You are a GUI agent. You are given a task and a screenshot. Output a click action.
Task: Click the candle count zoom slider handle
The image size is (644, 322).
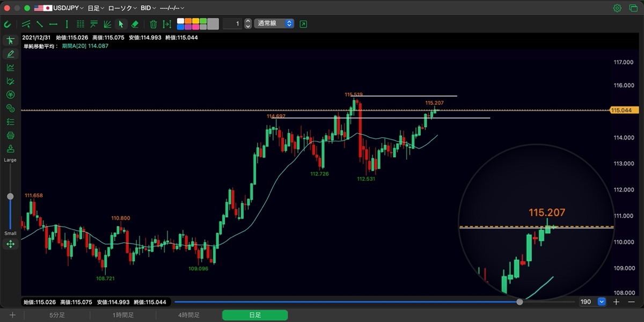tap(519, 302)
